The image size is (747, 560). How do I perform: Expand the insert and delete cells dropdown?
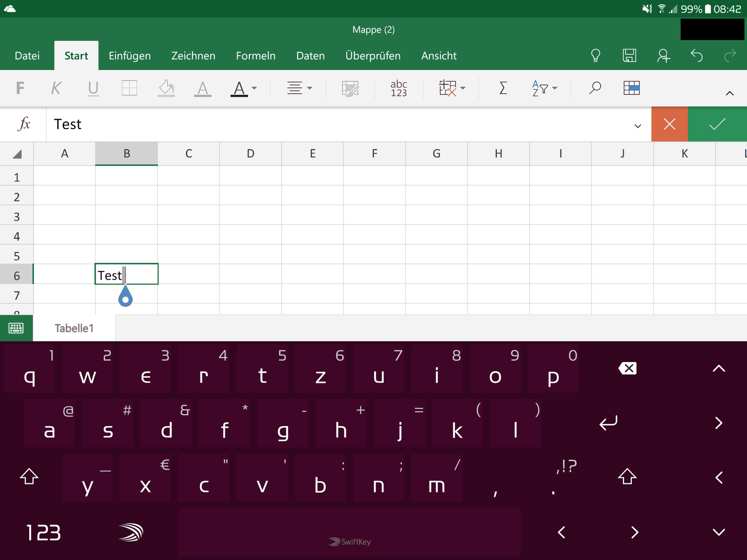click(x=463, y=88)
